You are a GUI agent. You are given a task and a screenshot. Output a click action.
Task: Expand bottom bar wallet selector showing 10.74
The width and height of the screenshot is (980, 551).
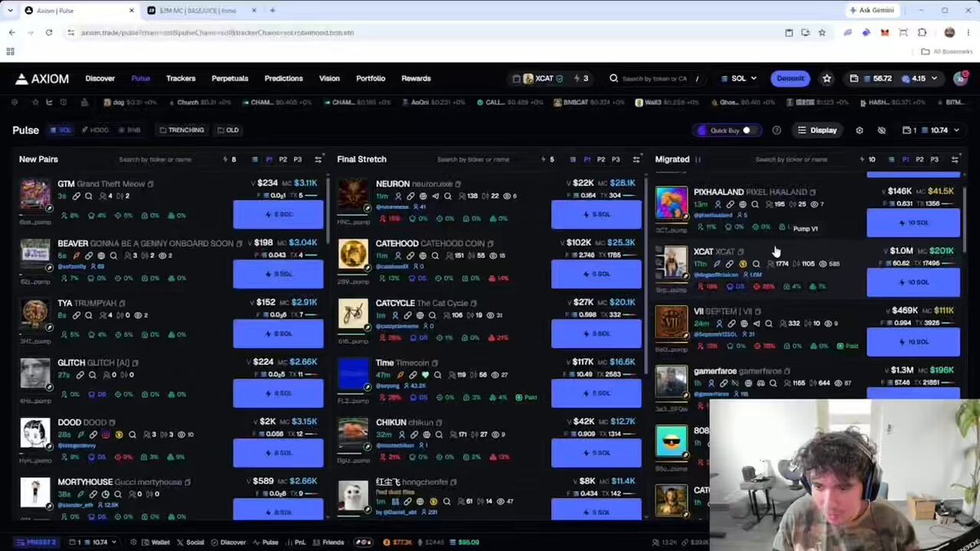click(x=91, y=542)
